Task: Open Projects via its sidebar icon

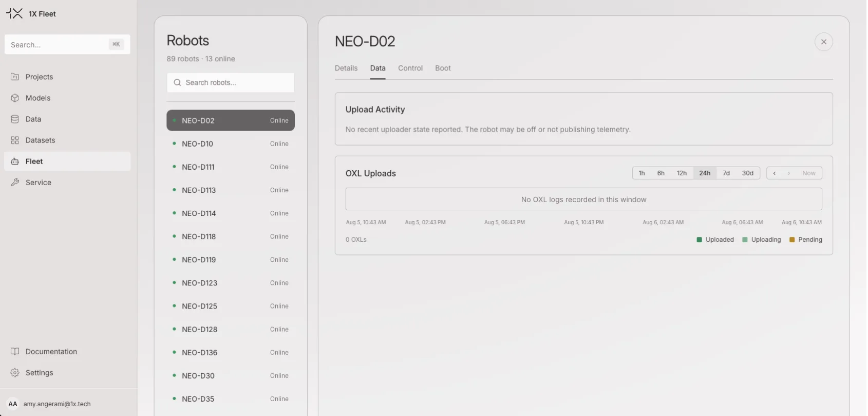Action: click(x=15, y=77)
